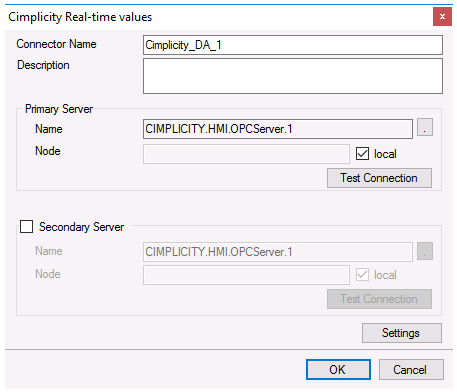Click the Secondary Server label text

[x=81, y=227]
